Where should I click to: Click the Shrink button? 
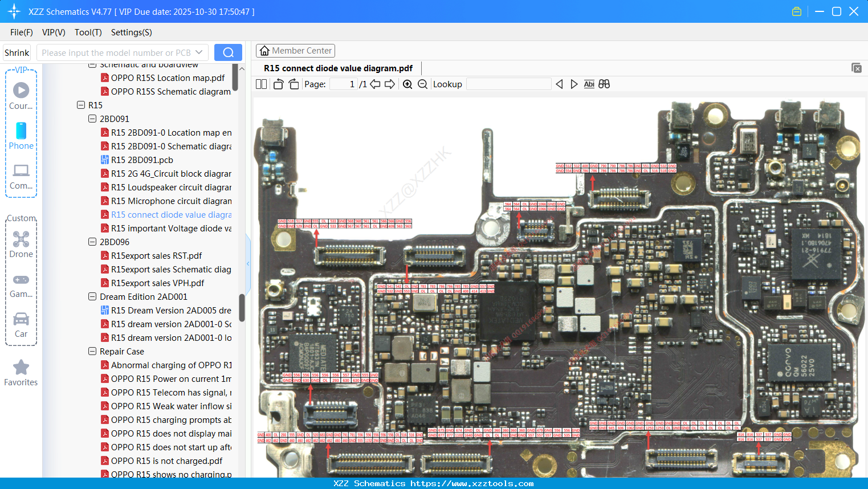tap(17, 52)
